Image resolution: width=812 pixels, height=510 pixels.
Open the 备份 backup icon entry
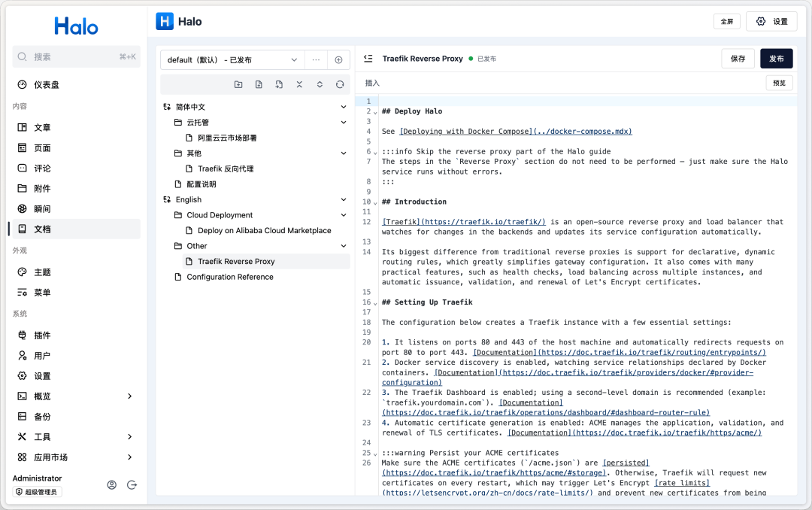click(22, 416)
